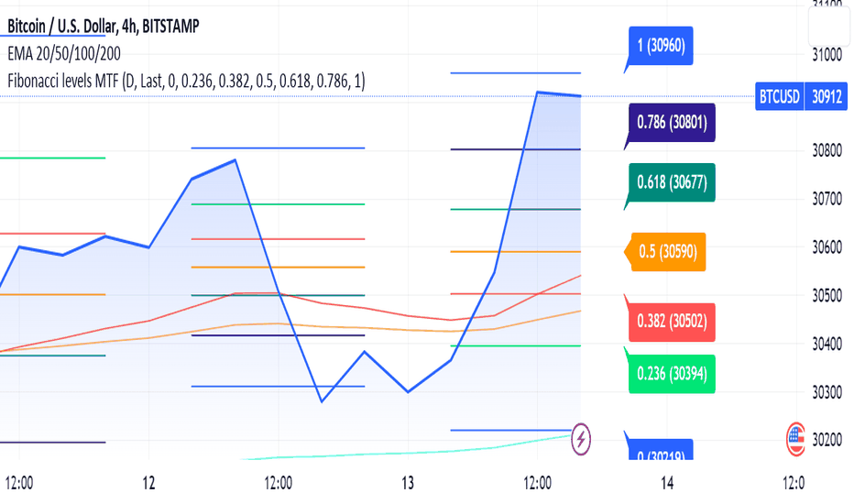The height and width of the screenshot is (504, 854).
Task: Click the purple lightning bolt event icon
Action: pos(581,439)
